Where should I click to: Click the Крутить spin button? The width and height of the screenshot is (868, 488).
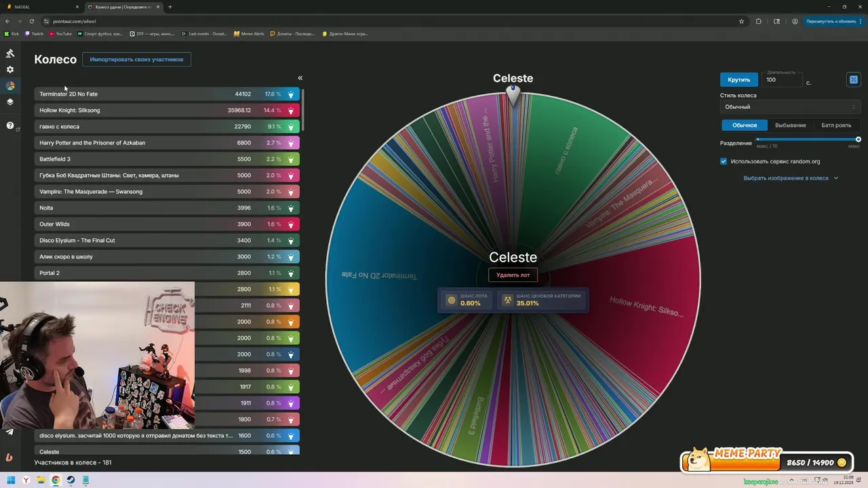click(738, 79)
